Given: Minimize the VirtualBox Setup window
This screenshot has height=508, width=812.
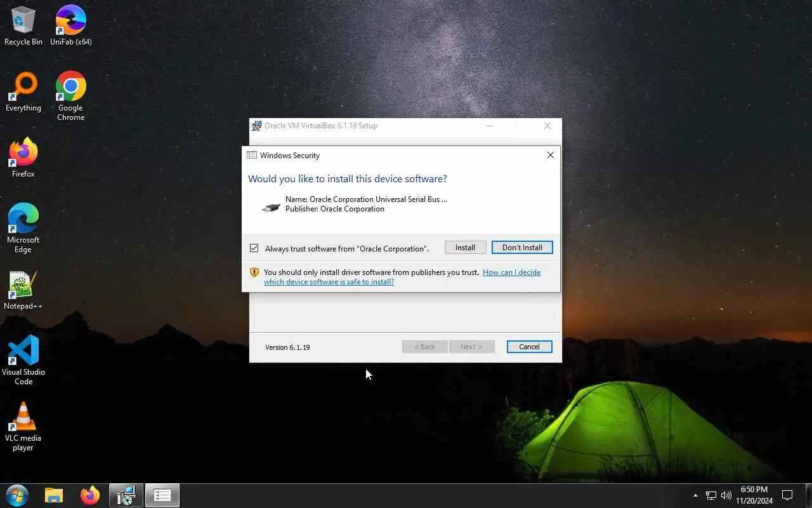Looking at the screenshot, I should [490, 126].
